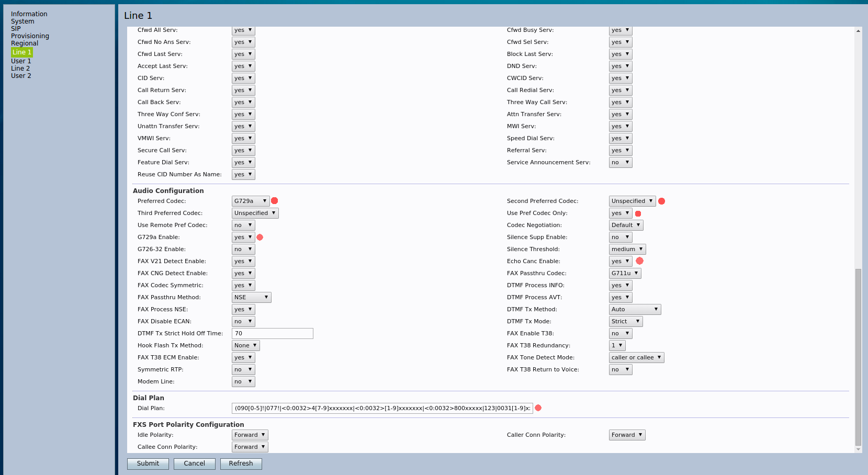Toggle Silence Supp Enable yes/no selector
Image resolution: width=868 pixels, height=475 pixels.
click(620, 237)
